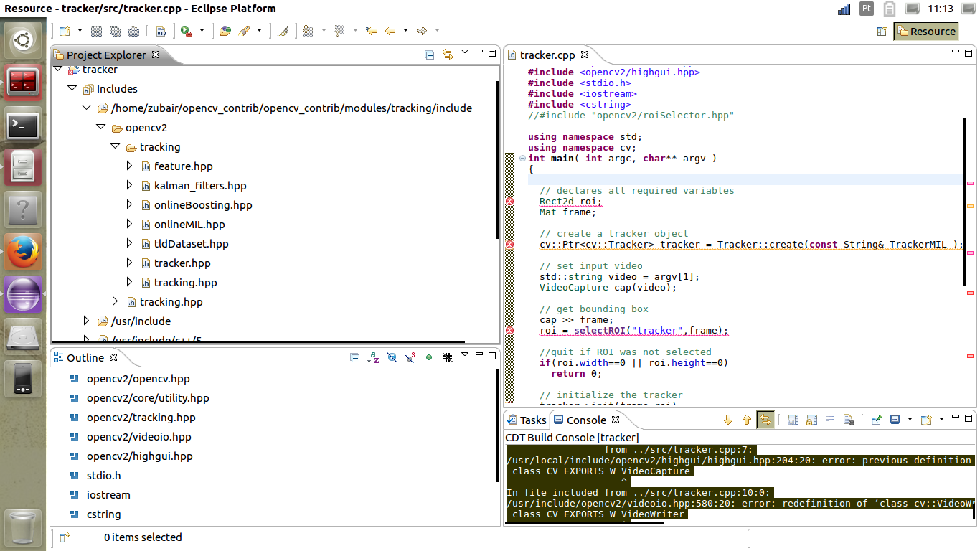Open Project Explorer view menu triangle

464,52
